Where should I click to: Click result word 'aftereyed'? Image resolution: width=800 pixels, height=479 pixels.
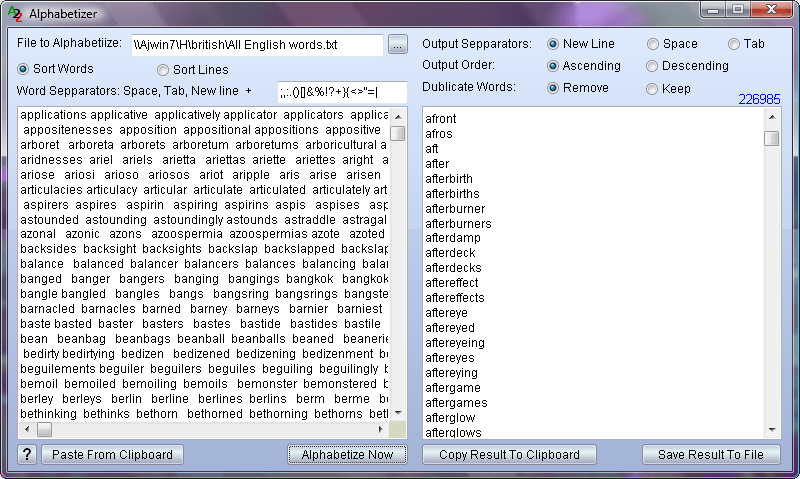450,328
